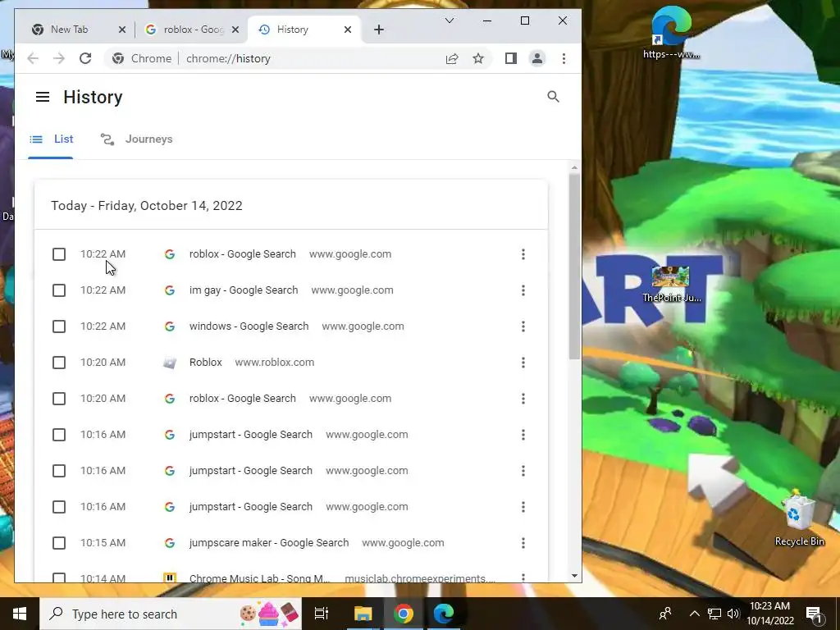Click the share this page icon
Image resolution: width=840 pixels, height=630 pixels.
(452, 58)
